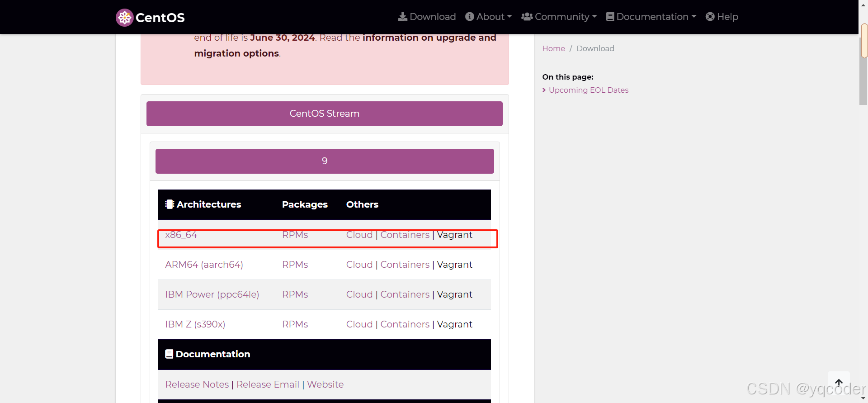Click the Vagrant text in ARM64 row
This screenshot has height=403, width=868.
[455, 265]
